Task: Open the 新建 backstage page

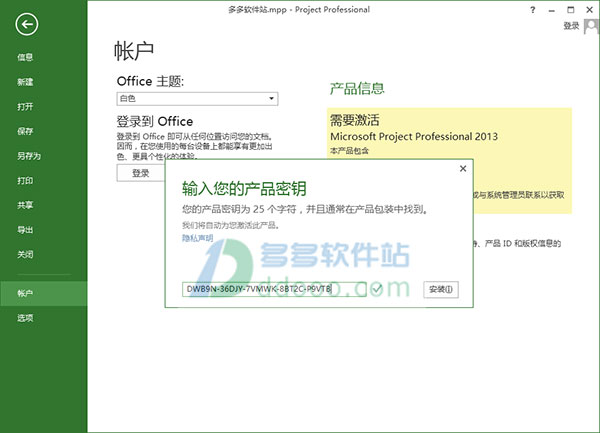Action: click(25, 82)
